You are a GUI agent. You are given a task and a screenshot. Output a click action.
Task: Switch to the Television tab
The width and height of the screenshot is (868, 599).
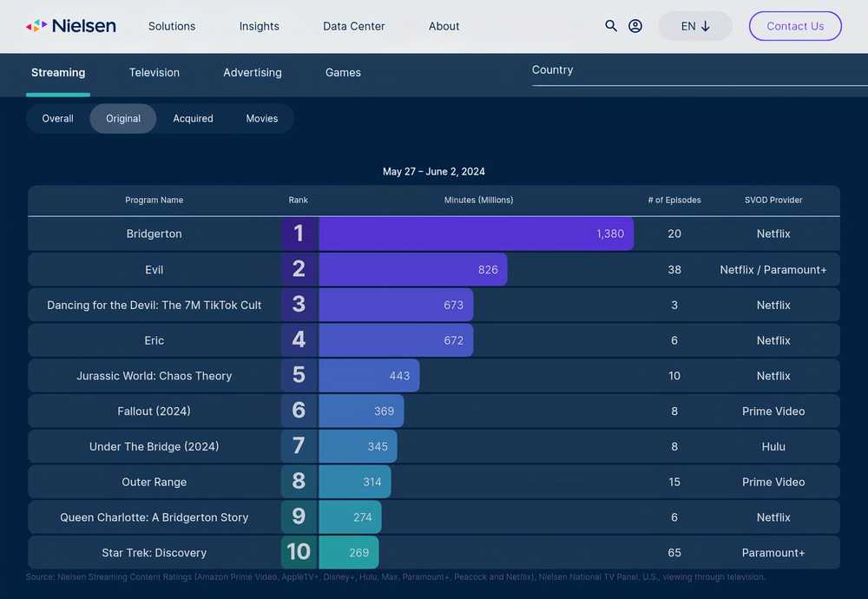pyautogui.click(x=155, y=73)
